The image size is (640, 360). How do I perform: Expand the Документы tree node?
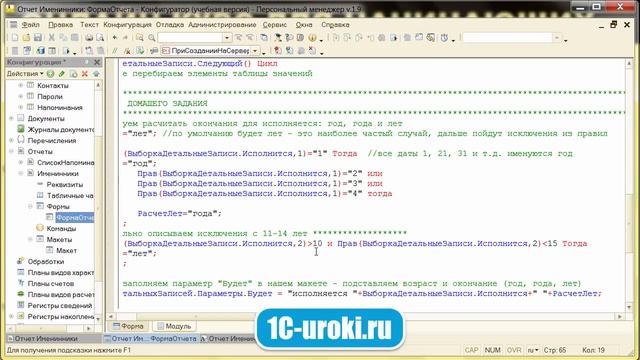11,118
